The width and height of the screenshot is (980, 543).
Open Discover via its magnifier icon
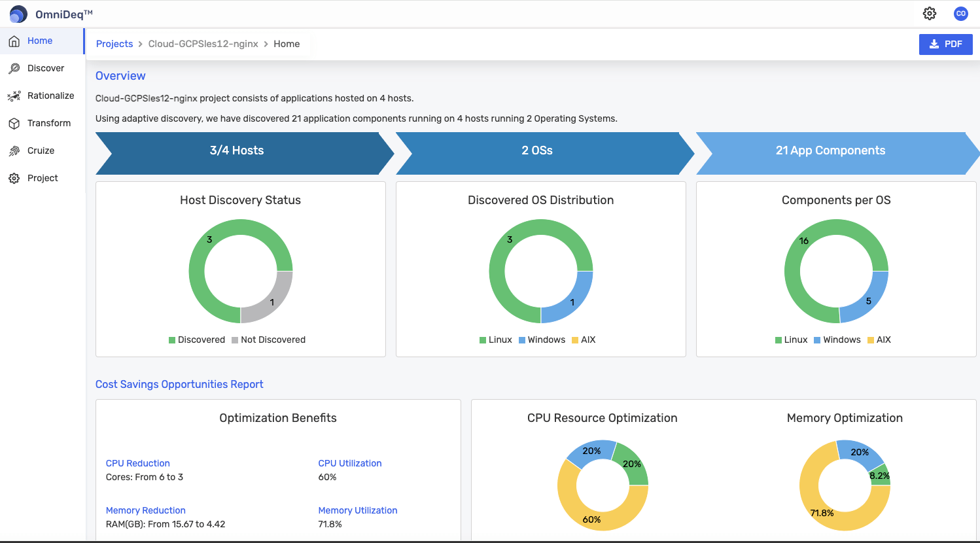point(14,69)
